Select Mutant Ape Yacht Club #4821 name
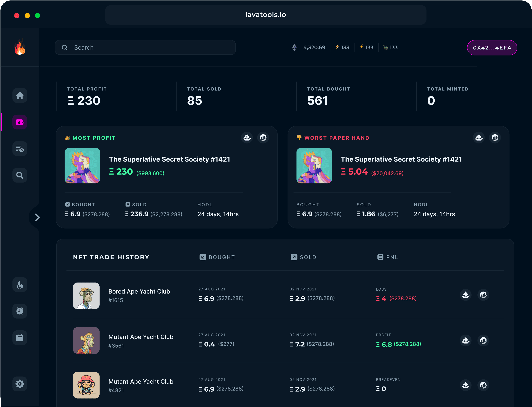 tap(141, 382)
